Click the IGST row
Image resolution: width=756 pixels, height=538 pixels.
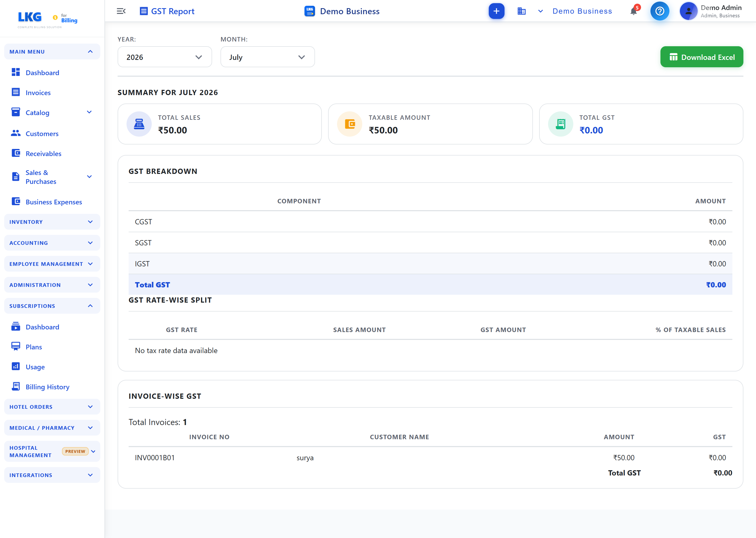pyautogui.click(x=430, y=264)
